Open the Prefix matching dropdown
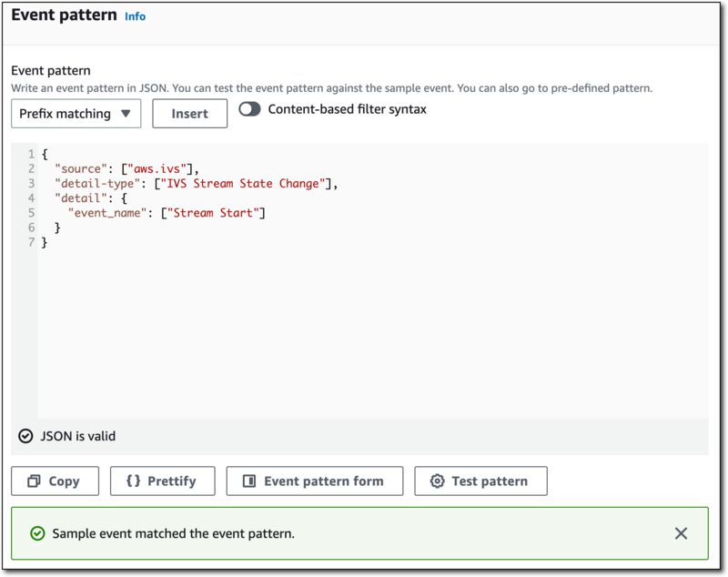728x577 pixels. pyautogui.click(x=76, y=114)
